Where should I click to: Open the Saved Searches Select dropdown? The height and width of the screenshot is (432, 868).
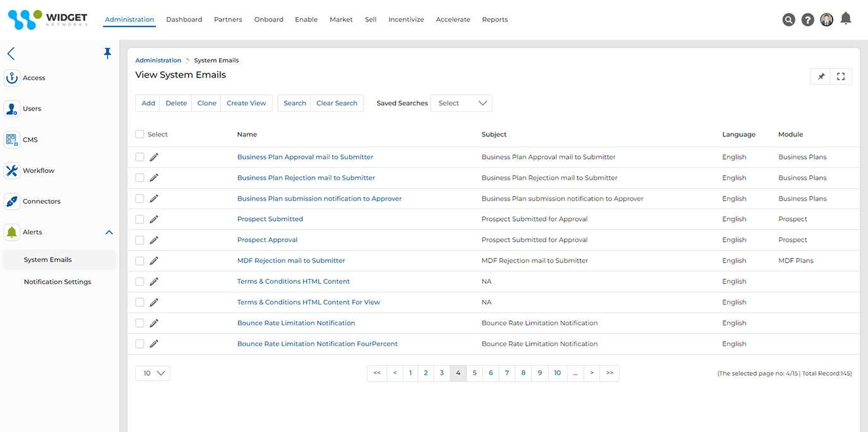pyautogui.click(x=461, y=103)
